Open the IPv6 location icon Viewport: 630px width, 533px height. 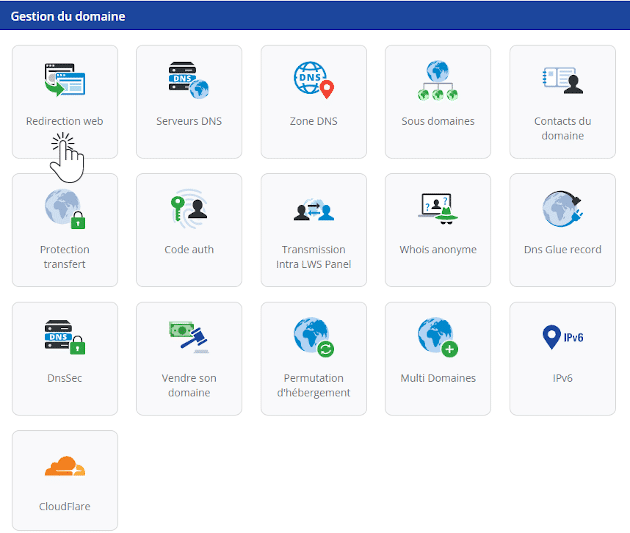[562, 337]
